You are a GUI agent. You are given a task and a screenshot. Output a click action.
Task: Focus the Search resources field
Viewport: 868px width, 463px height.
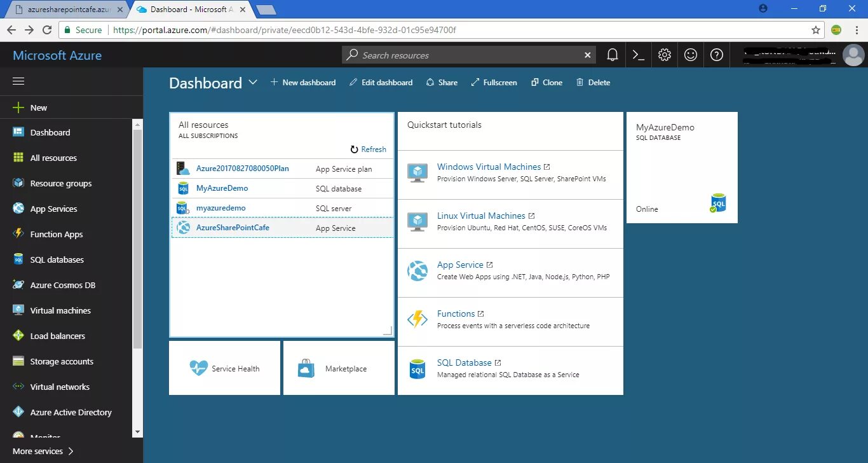point(470,55)
